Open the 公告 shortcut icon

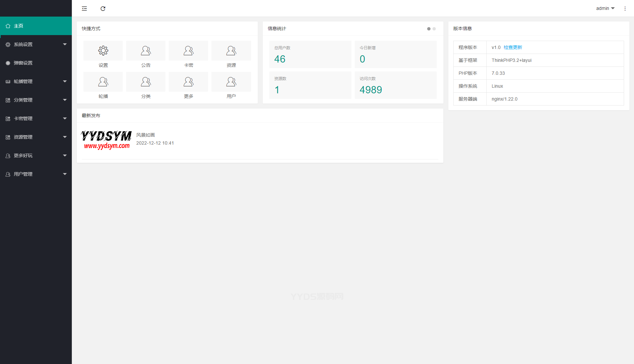[146, 51]
